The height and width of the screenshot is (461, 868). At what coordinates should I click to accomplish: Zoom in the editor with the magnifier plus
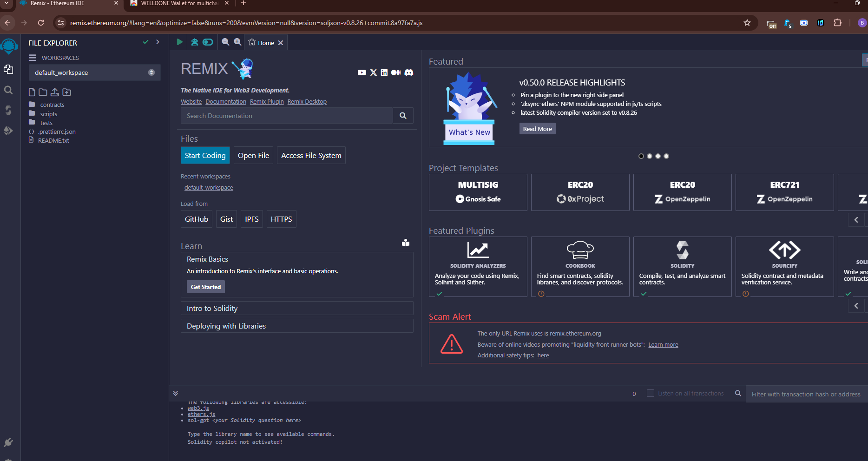(237, 42)
